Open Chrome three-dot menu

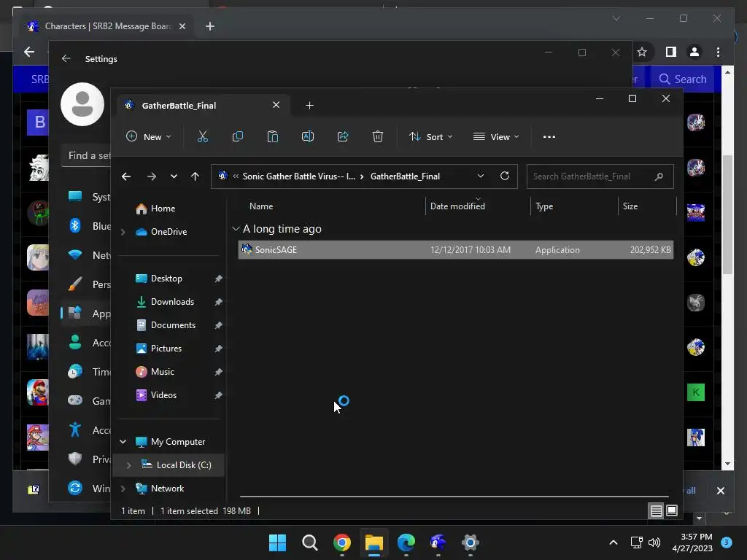pyautogui.click(x=718, y=52)
